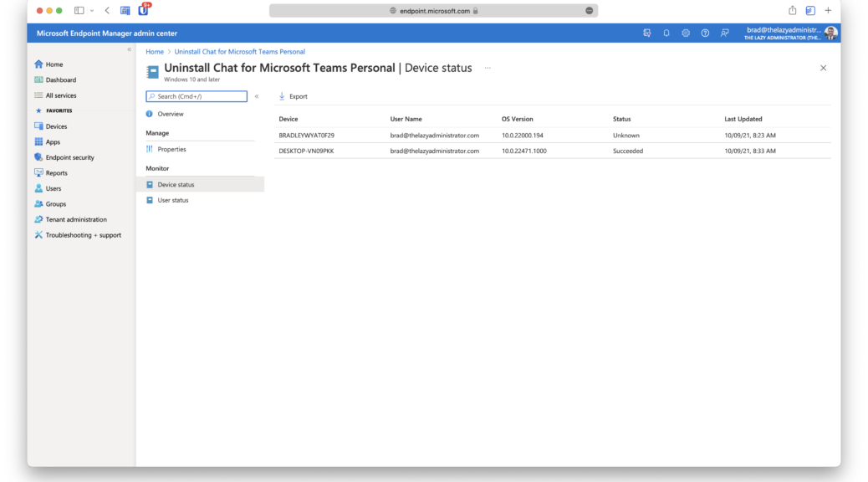Show all tabs with the browser tabs icon
This screenshot has height=482, width=868.
810,11
